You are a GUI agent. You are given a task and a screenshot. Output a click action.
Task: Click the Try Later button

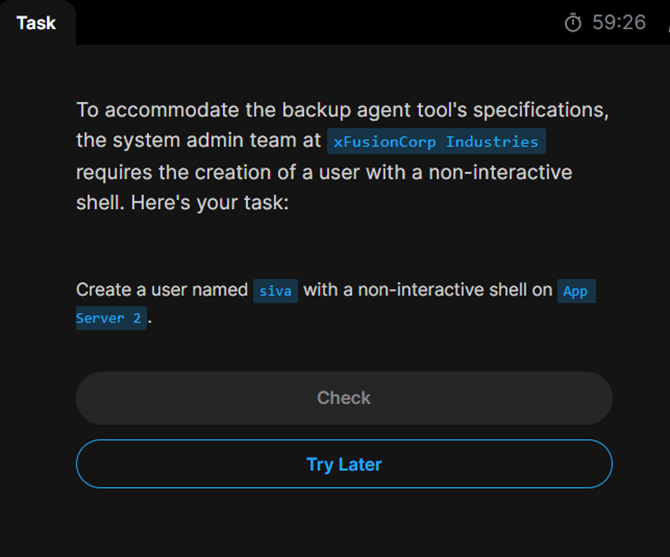(x=344, y=464)
